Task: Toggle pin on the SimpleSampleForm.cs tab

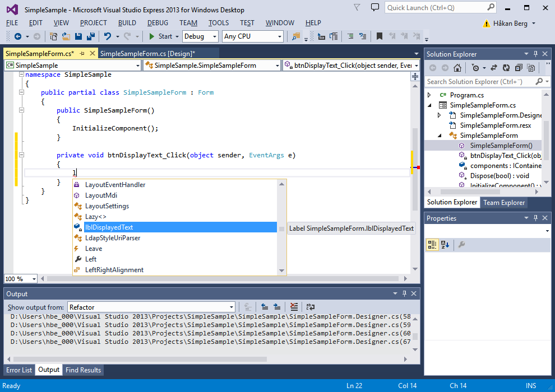Action: [x=82, y=54]
